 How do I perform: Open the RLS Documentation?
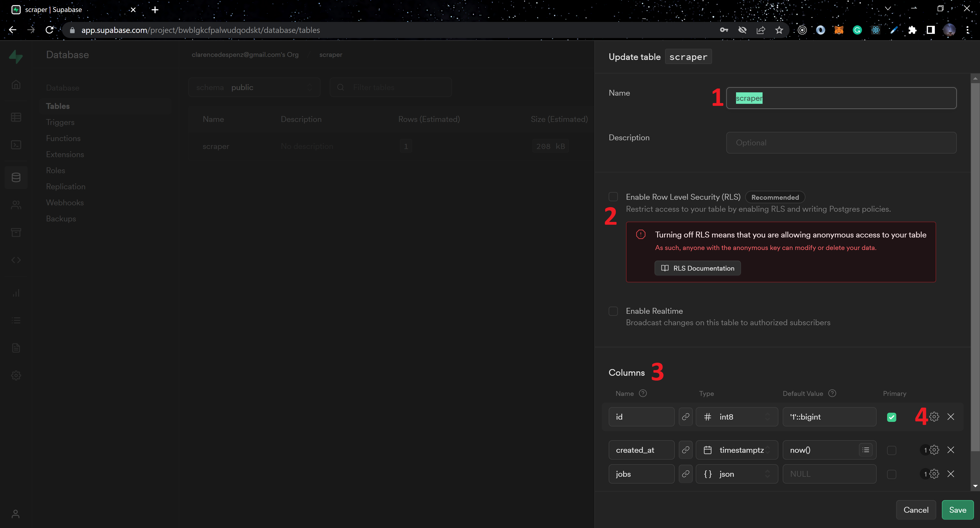click(x=697, y=268)
